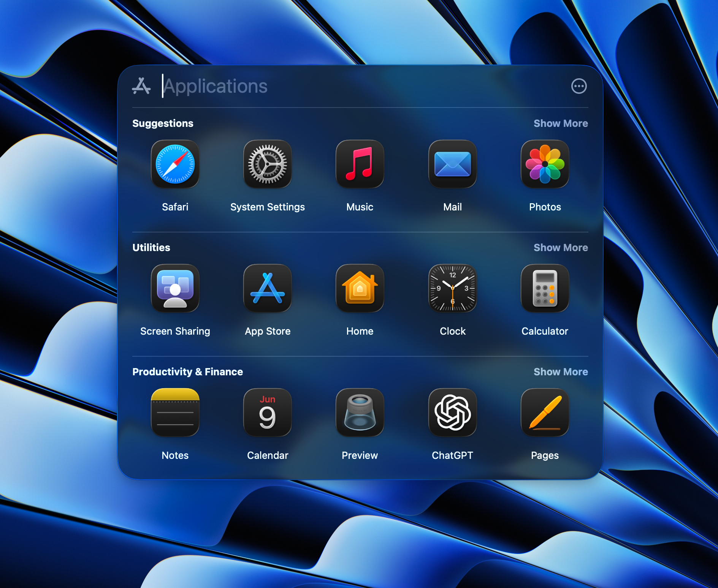Image resolution: width=718 pixels, height=588 pixels.
Task: Click the Preview label
Action: 360,455
